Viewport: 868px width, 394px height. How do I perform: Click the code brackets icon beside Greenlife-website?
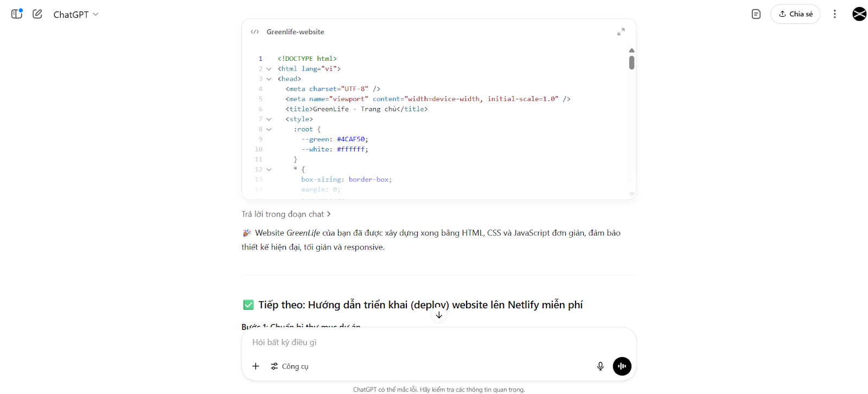point(255,32)
